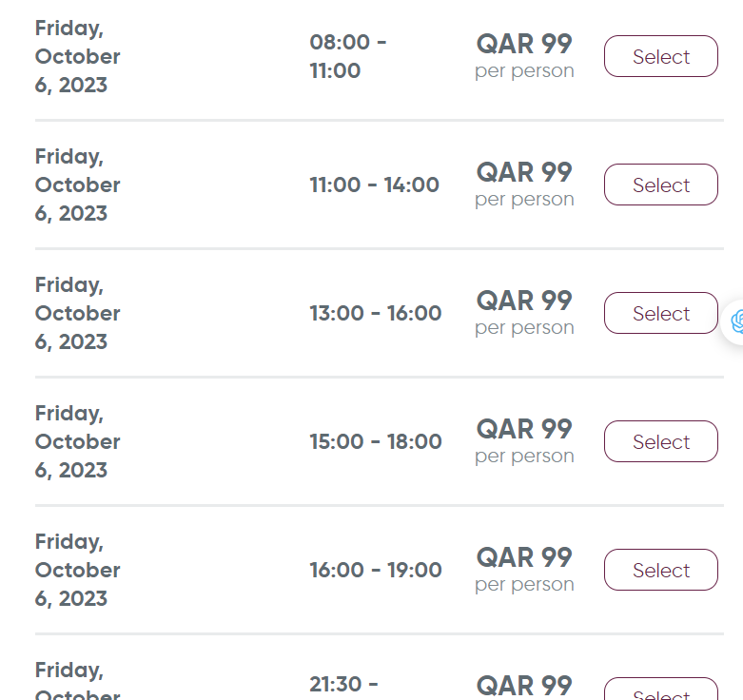The image size is (743, 700).
Task: Click QAR 99 price of 13:00 slot
Action: pyautogui.click(x=524, y=301)
